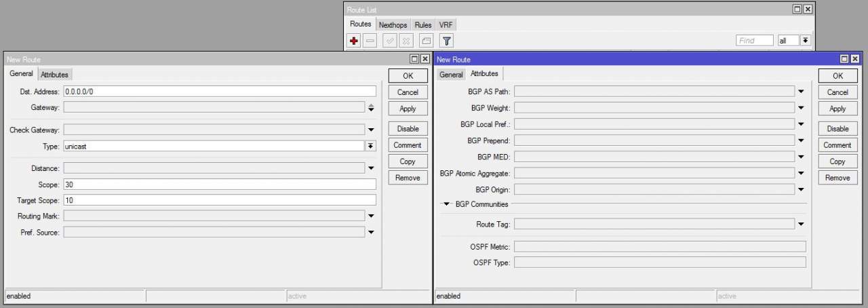Click Disable in left New Route window
Image resolution: width=868 pixels, height=308 pixels.
click(x=408, y=128)
